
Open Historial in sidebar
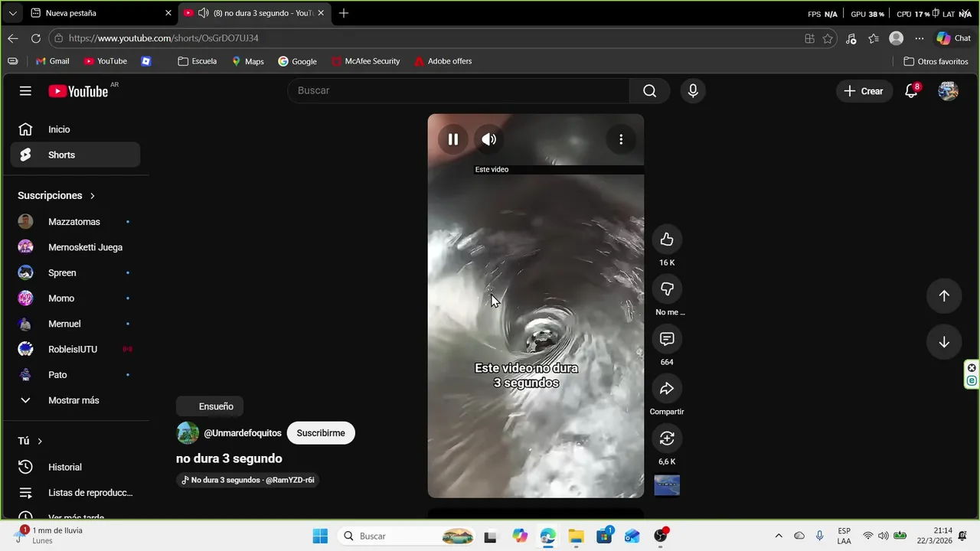(x=75, y=467)
